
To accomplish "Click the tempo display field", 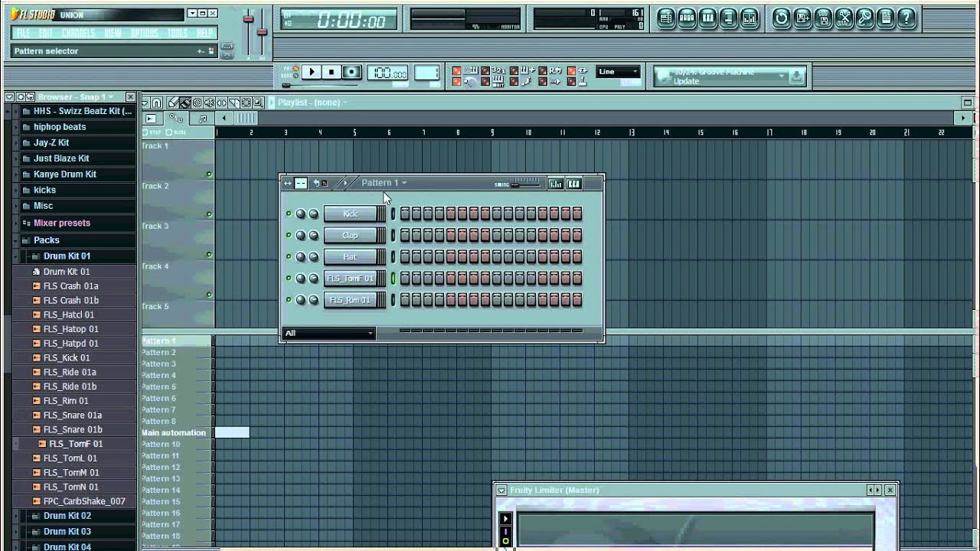I will (x=387, y=73).
